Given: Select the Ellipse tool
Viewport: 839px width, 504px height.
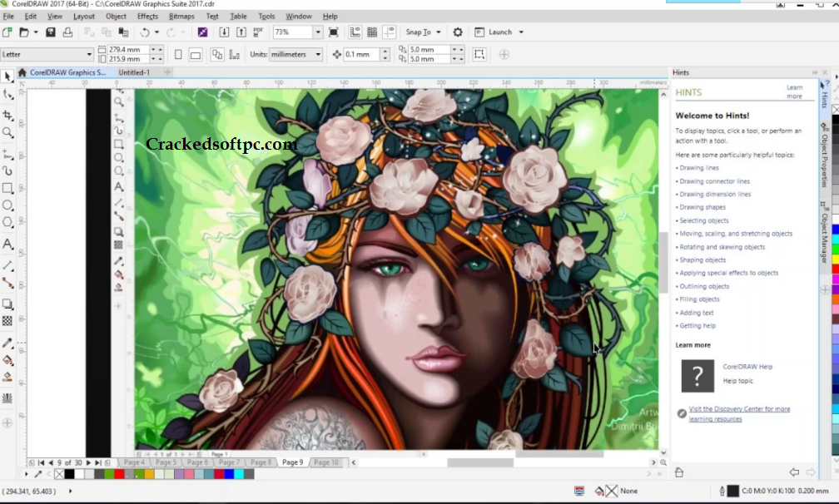Looking at the screenshot, I should (x=7, y=205).
